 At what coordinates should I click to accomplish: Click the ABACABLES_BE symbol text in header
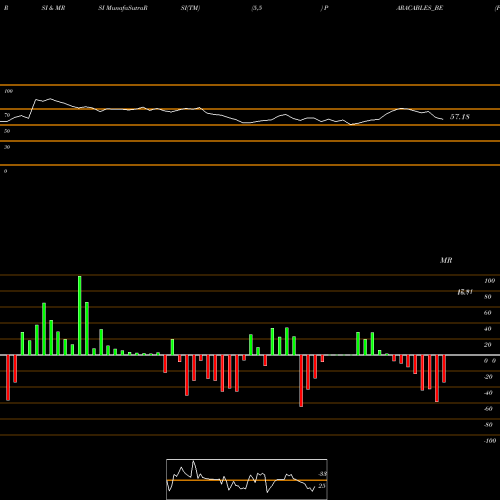[419, 8]
